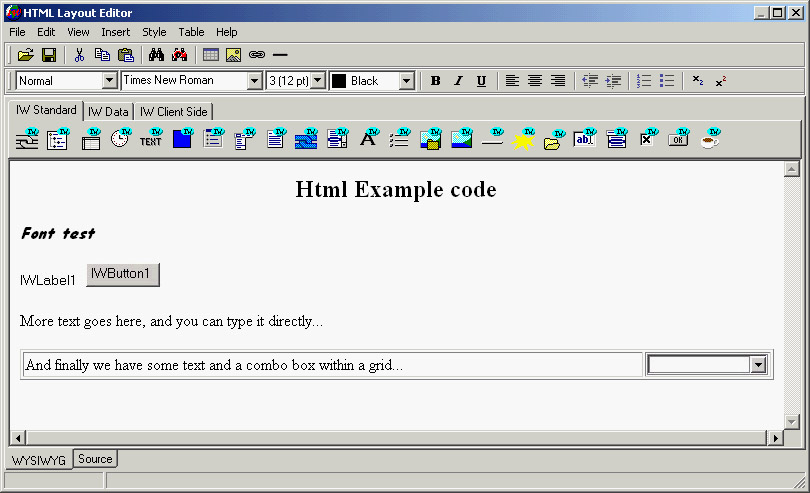Click the Cut scissors icon
810x493 pixels.
pyautogui.click(x=79, y=55)
